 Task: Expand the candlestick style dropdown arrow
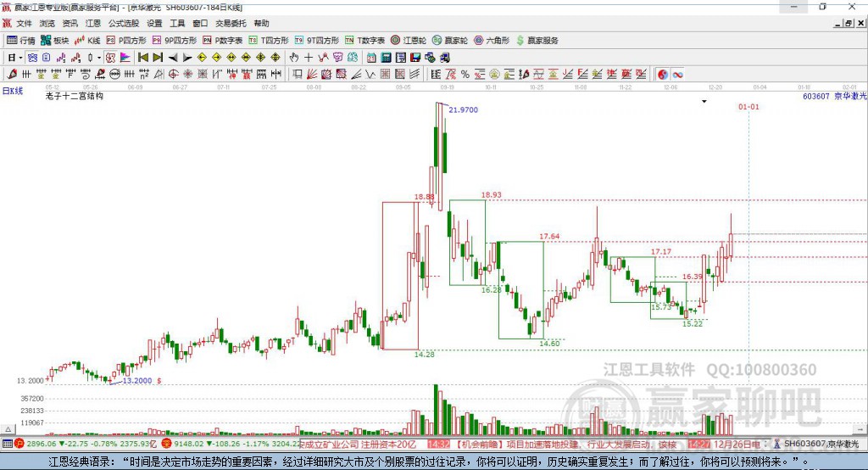(99, 58)
